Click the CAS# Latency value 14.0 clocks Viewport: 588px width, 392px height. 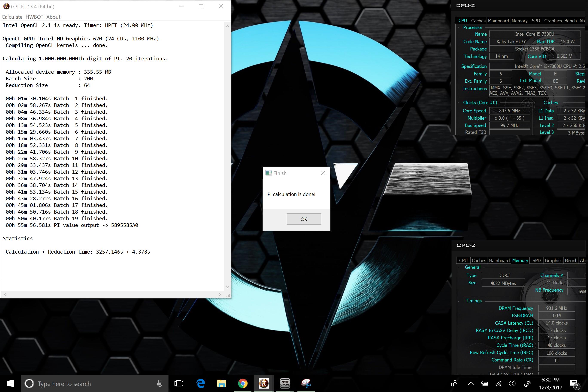[x=556, y=323]
